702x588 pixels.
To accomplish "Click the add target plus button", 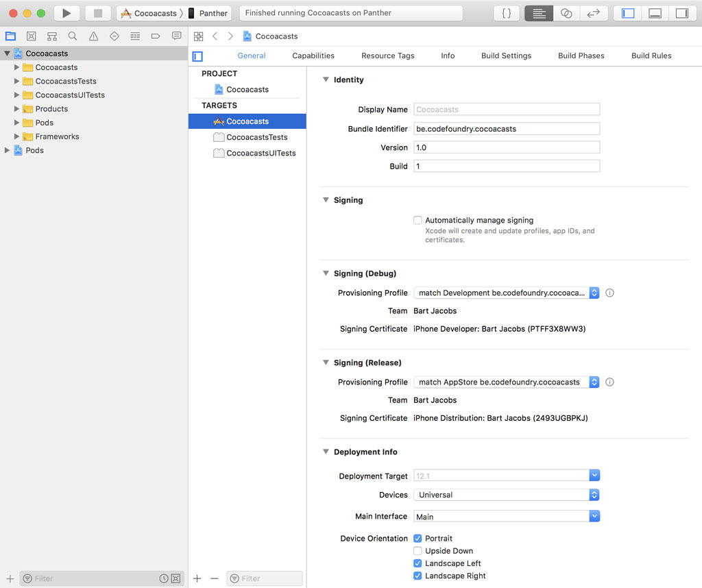I will click(x=197, y=578).
